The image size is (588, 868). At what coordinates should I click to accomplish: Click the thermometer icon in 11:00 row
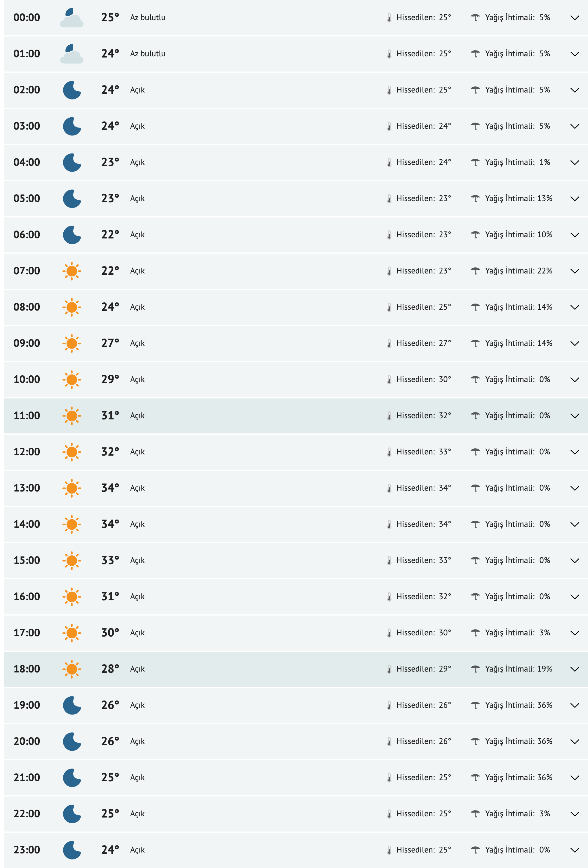(x=389, y=416)
